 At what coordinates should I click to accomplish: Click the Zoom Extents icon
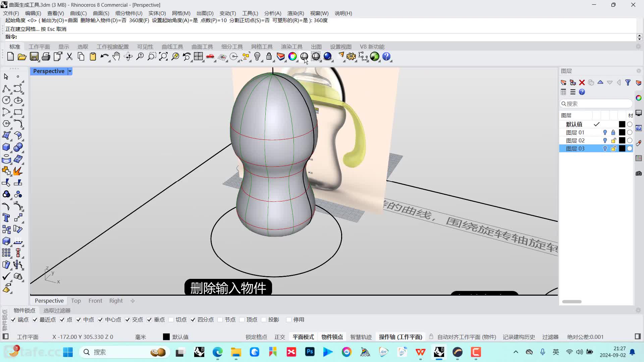163,57
